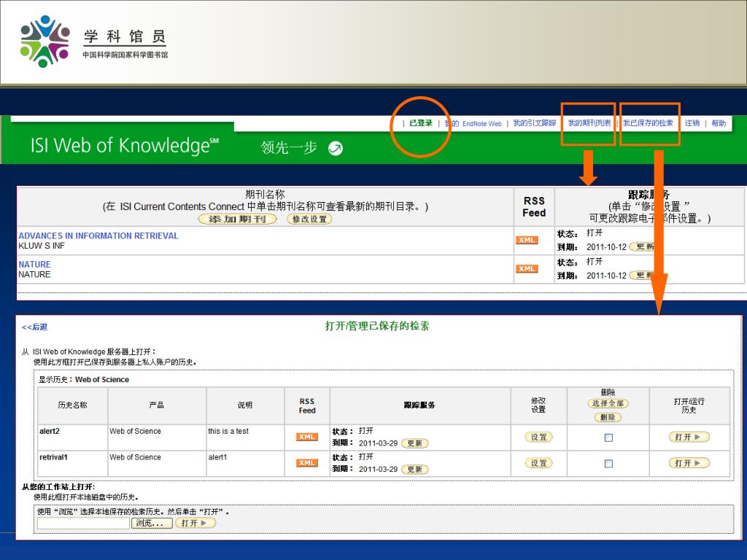Click the black NATURE abbreviation text
Image resolution: width=747 pixels, height=560 pixels.
(34, 274)
